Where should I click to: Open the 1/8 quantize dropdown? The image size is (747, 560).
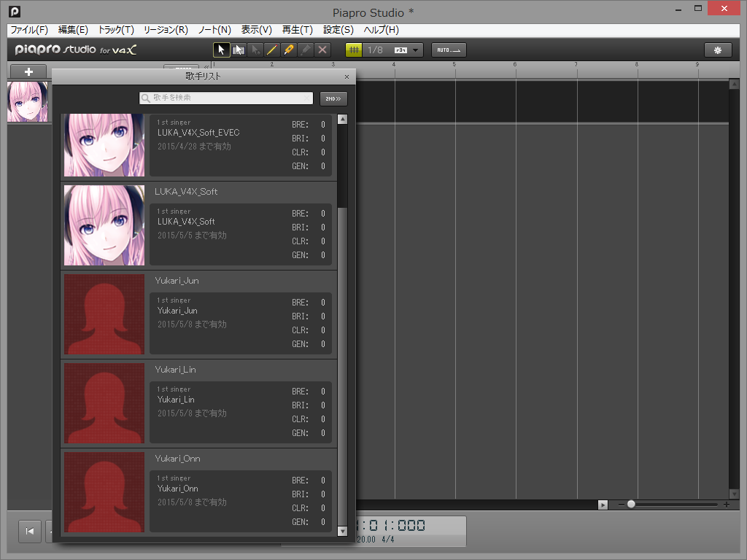(415, 50)
